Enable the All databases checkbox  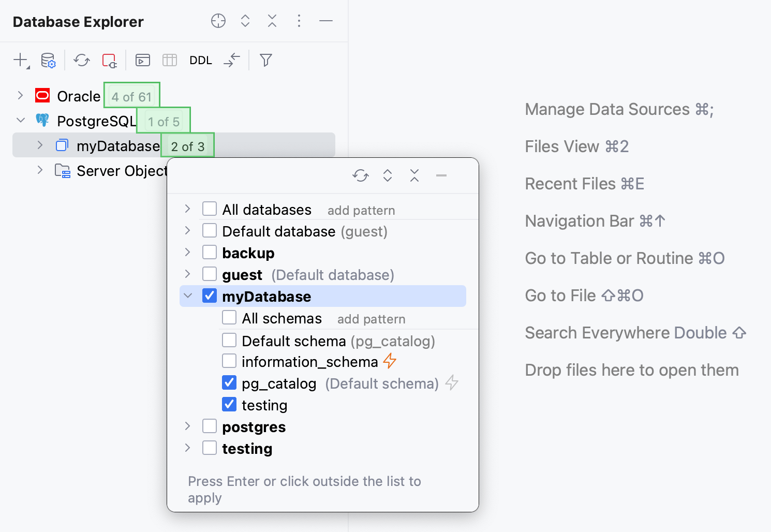[x=210, y=209]
